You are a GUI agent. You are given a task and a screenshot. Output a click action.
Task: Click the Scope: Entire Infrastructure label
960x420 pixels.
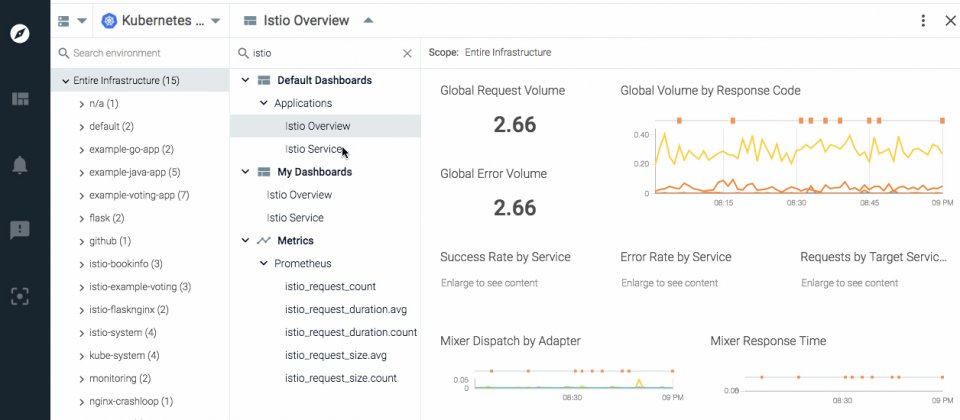pyautogui.click(x=490, y=53)
